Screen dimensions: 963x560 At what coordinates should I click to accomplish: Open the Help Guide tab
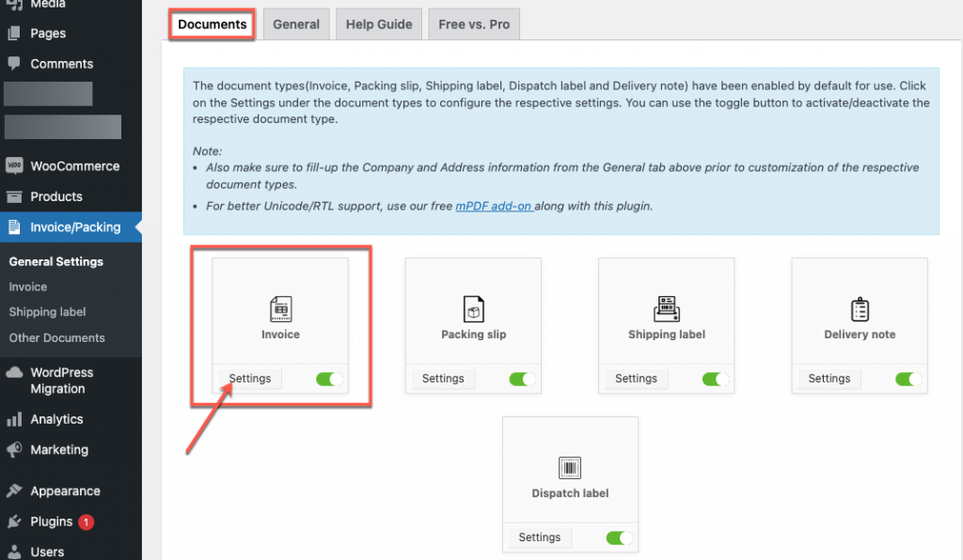tap(379, 24)
